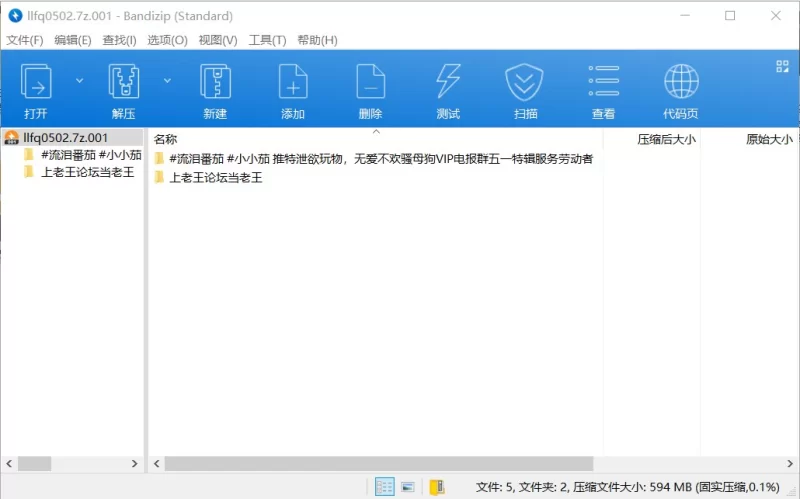
Task: Switch to details list view in status bar
Action: click(x=384, y=487)
